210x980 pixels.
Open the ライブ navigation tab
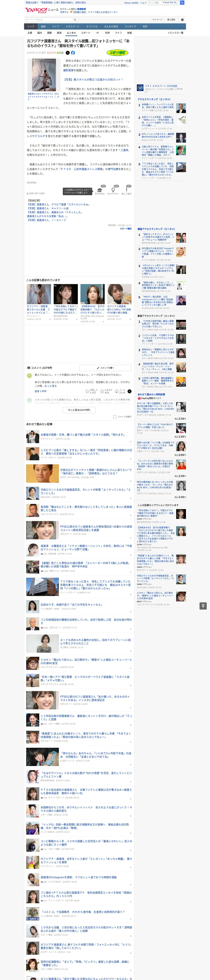pyautogui.click(x=56, y=27)
